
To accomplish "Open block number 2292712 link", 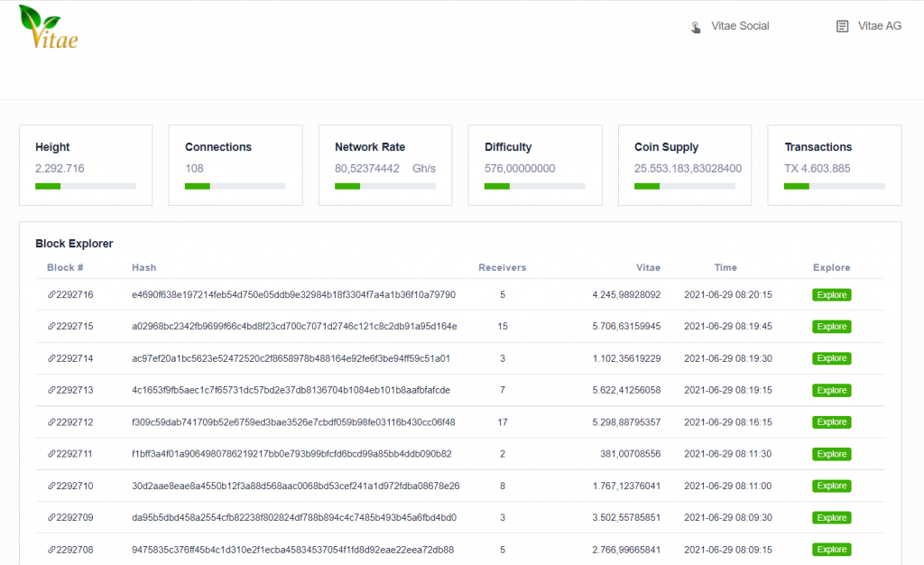I will [74, 422].
